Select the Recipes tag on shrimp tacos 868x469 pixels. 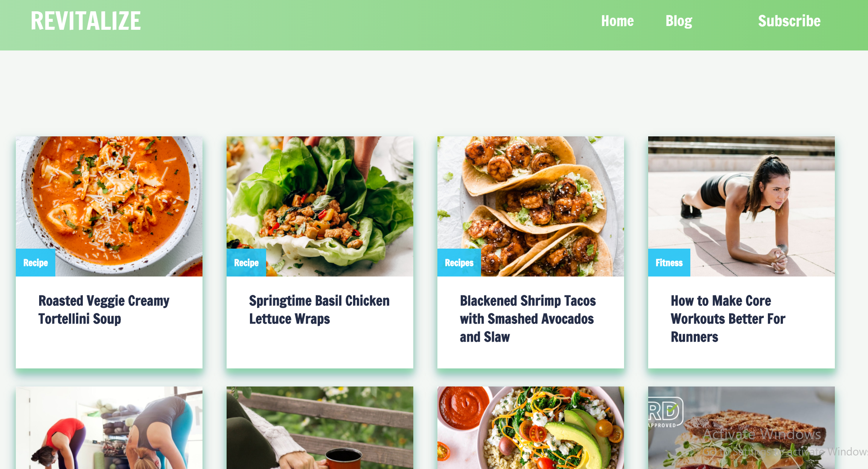459,263
